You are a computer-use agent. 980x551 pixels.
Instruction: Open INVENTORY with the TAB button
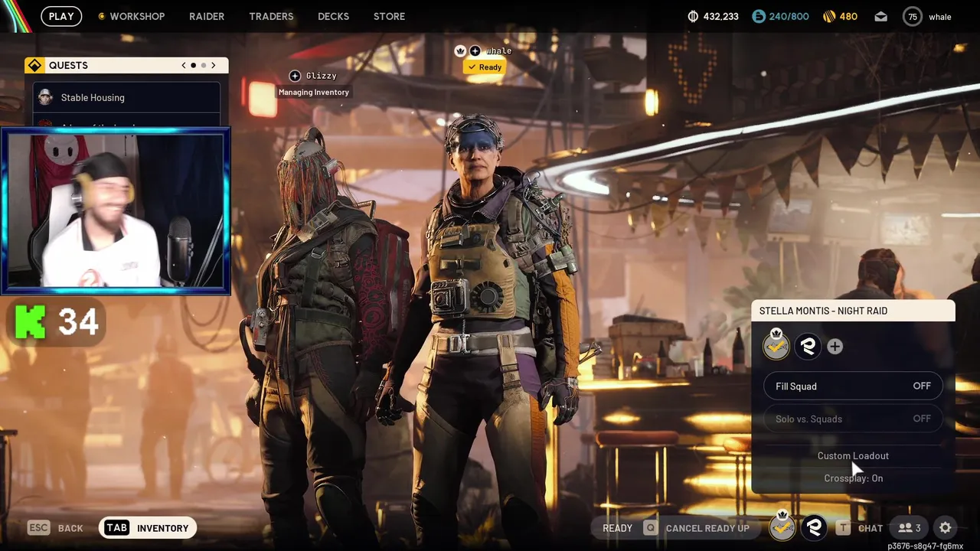(147, 528)
